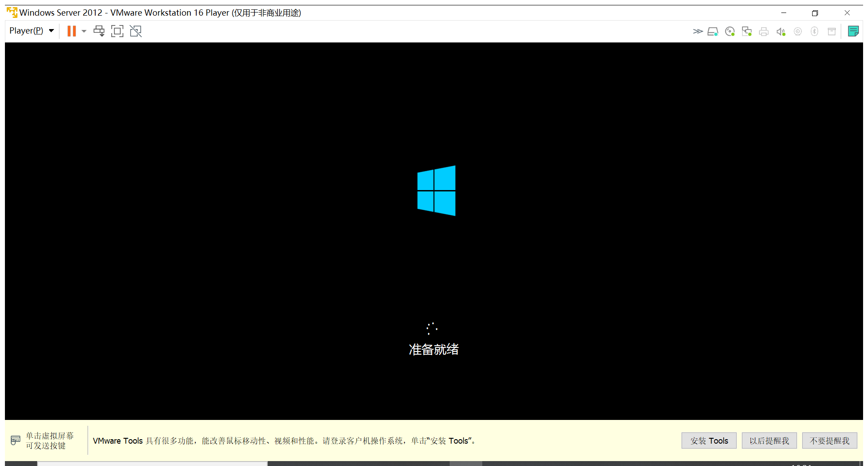
Task: Open the green message log note icon
Action: (853, 31)
